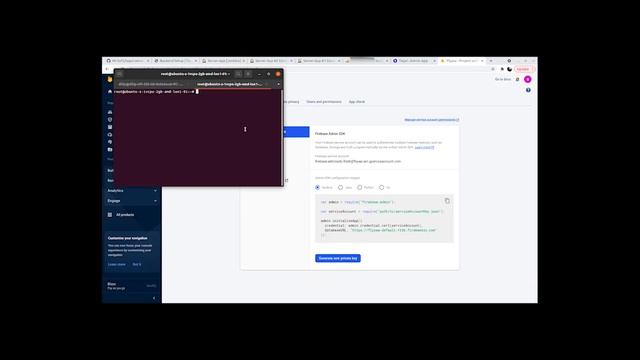Viewport: 640px width, 360px height.
Task: Open All products in Firebase sidebar
Action: click(x=121, y=215)
